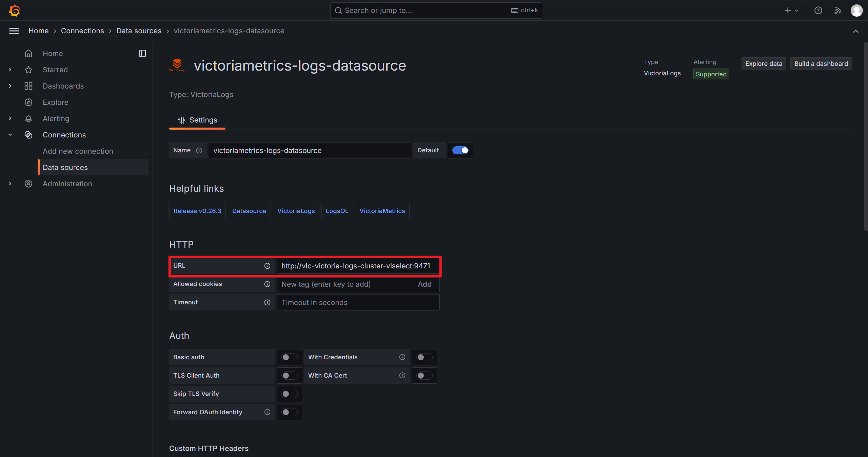Screen dimensions: 868x457
Task: Select the Settings tab
Action: [x=197, y=120]
